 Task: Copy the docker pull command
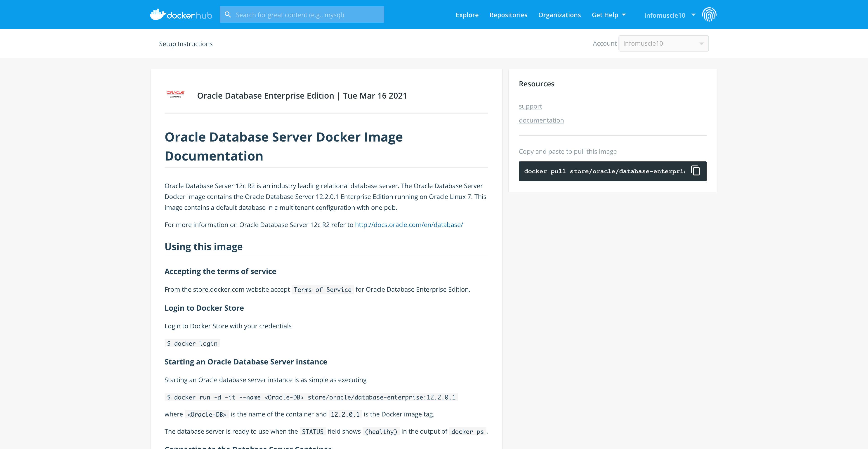point(696,171)
